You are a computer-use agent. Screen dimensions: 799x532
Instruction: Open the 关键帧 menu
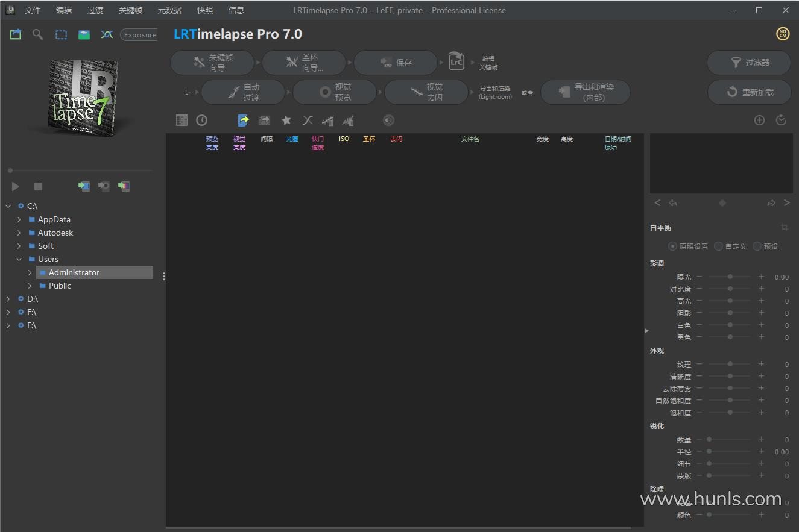[131, 10]
